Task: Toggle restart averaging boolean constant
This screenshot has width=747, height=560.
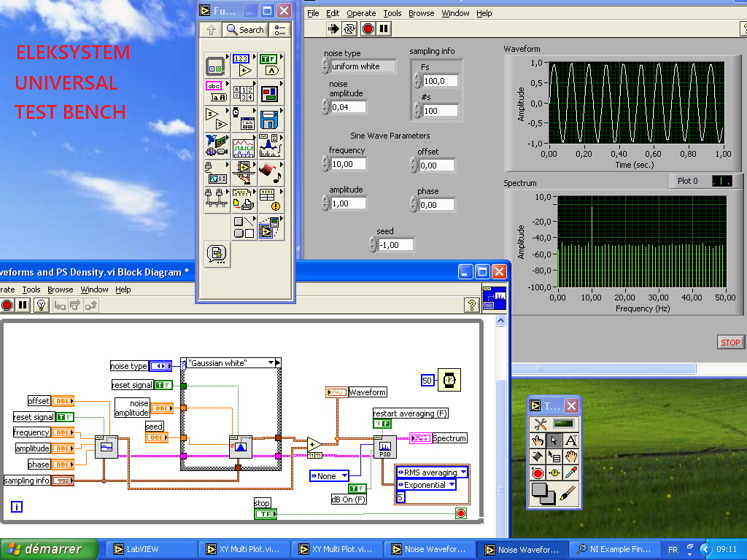Action: point(382,424)
